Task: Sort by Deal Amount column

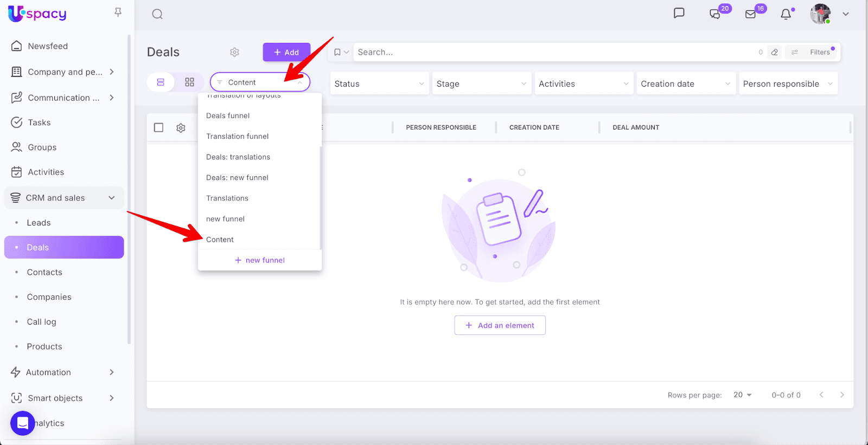Action: [636, 127]
